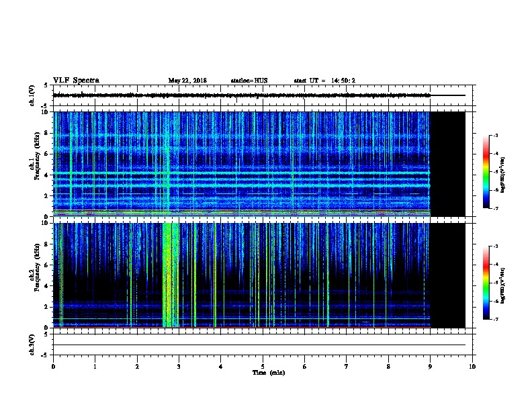Click the "-7" label on ch.2 color scale
The height and width of the screenshot is (411, 532).
click(495, 320)
